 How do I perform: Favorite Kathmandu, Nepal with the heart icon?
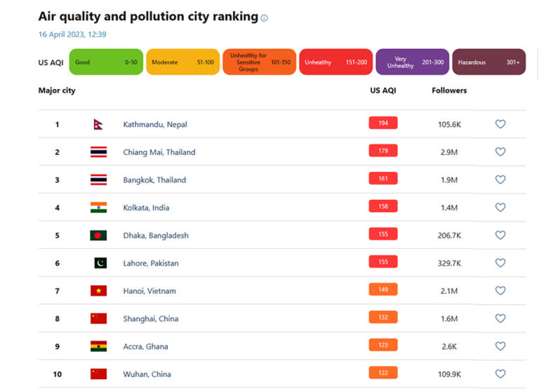click(500, 124)
